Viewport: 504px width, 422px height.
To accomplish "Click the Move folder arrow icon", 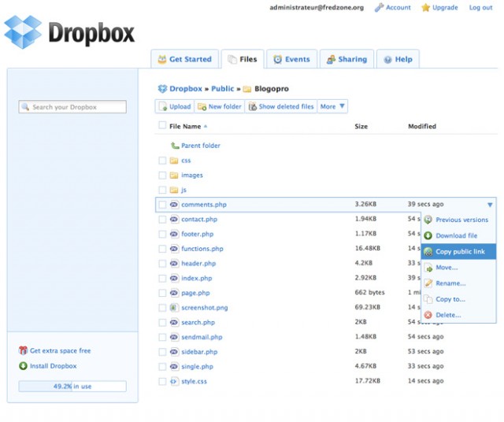I will [x=428, y=268].
